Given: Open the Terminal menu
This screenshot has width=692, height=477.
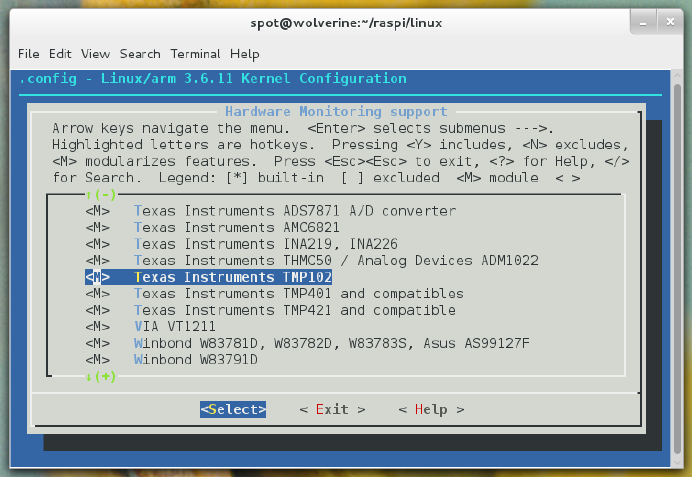Looking at the screenshot, I should tap(195, 54).
